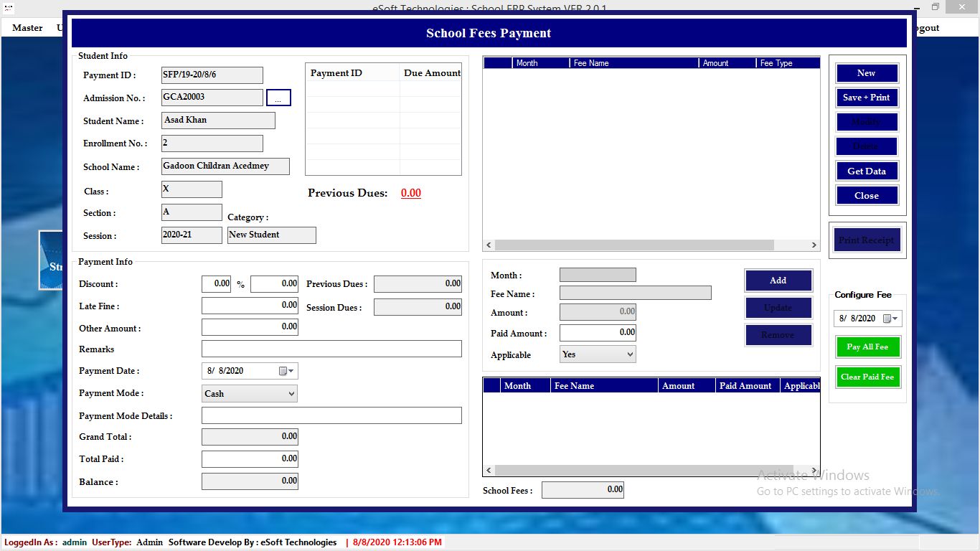The width and height of the screenshot is (980, 551).
Task: Click the admin username in the status bar
Action: 75,542
